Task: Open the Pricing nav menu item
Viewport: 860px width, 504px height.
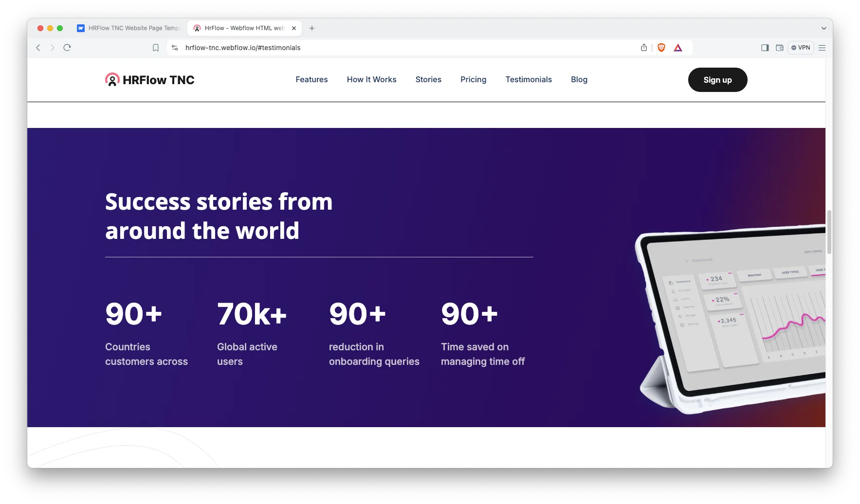Action: click(473, 79)
